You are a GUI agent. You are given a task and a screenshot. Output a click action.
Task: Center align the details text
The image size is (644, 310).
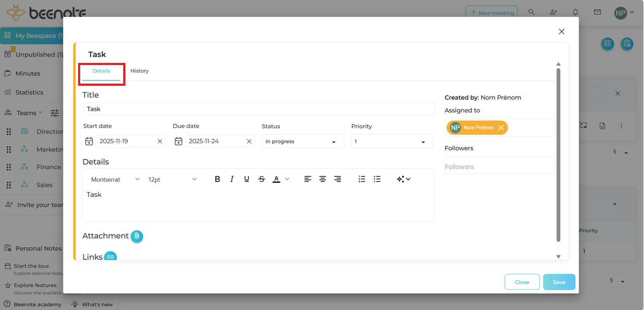(x=322, y=179)
